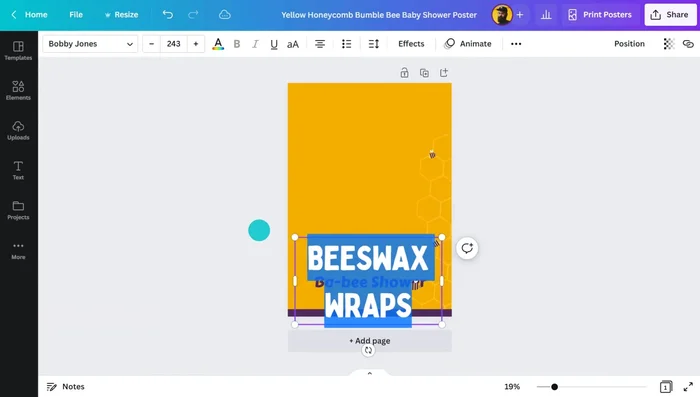700x397 pixels.
Task: Decrease font size with minus button
Action: pyautogui.click(x=152, y=44)
